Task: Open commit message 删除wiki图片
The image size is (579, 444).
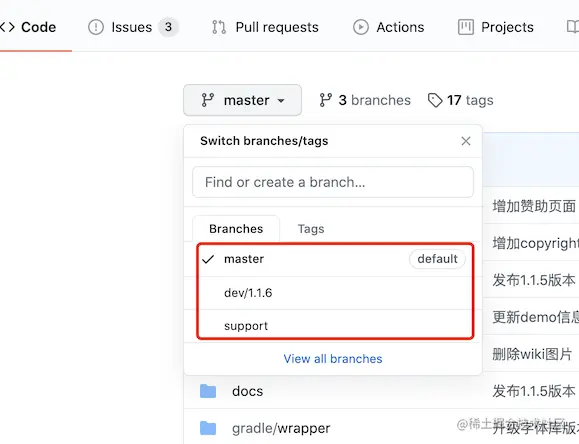Action: click(532, 354)
